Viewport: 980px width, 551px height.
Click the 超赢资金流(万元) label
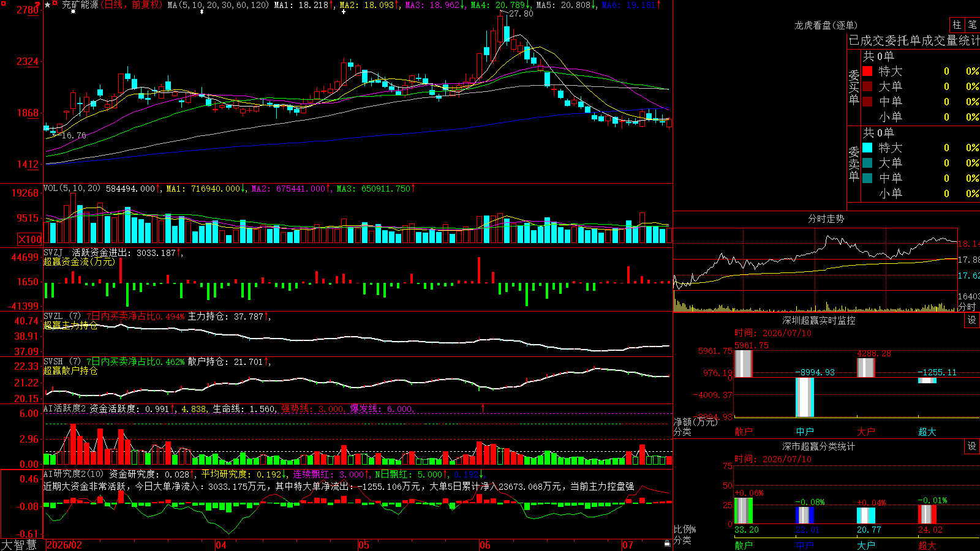click(79, 261)
